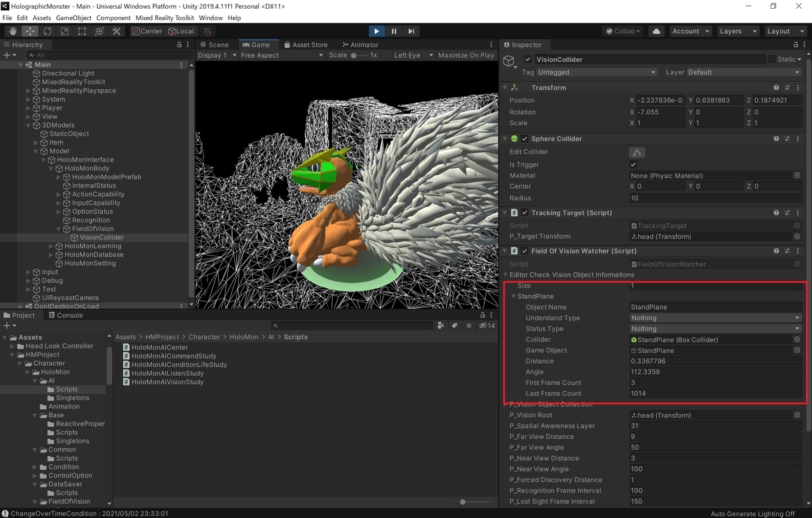Open the Account dropdown
This screenshot has height=518, width=812.
click(691, 31)
